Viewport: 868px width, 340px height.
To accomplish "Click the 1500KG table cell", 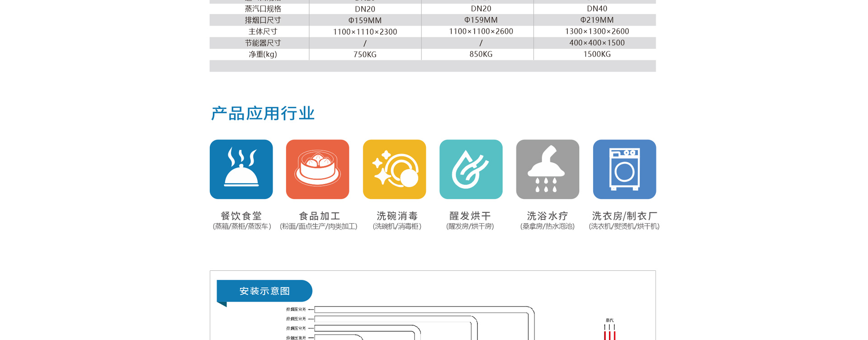I will click(597, 54).
